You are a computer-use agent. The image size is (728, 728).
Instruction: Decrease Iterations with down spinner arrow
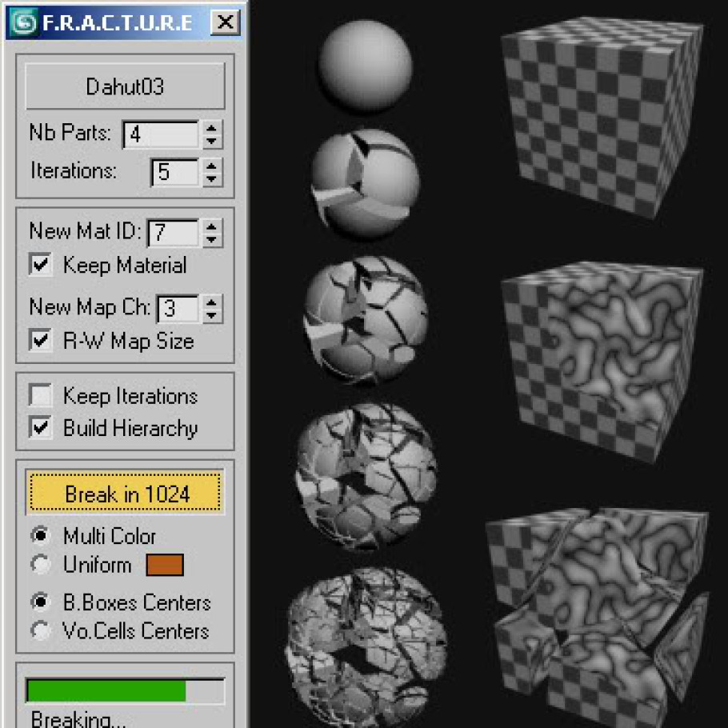coord(212,180)
